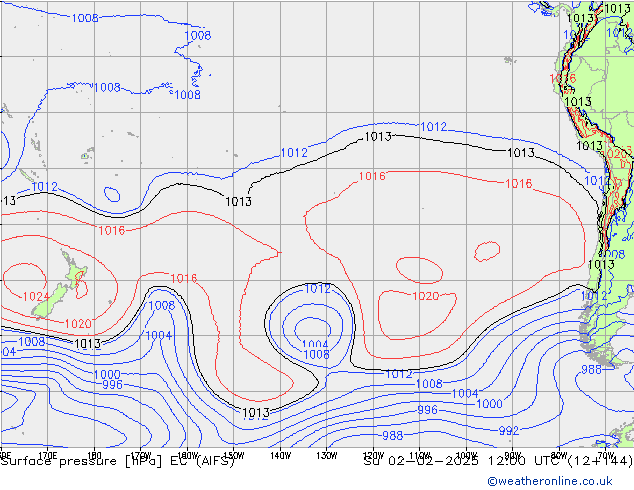Click the 1000 label next to 1004 in southeast

coord(489,404)
